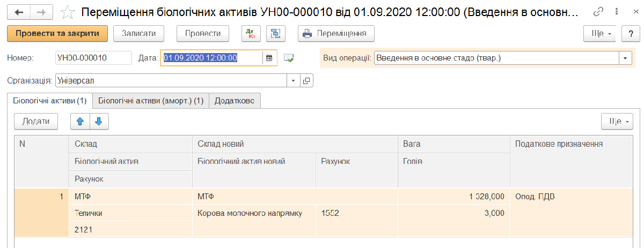Go back with the left arrow
Viewport: 644px width, 248px height.
(19, 11)
